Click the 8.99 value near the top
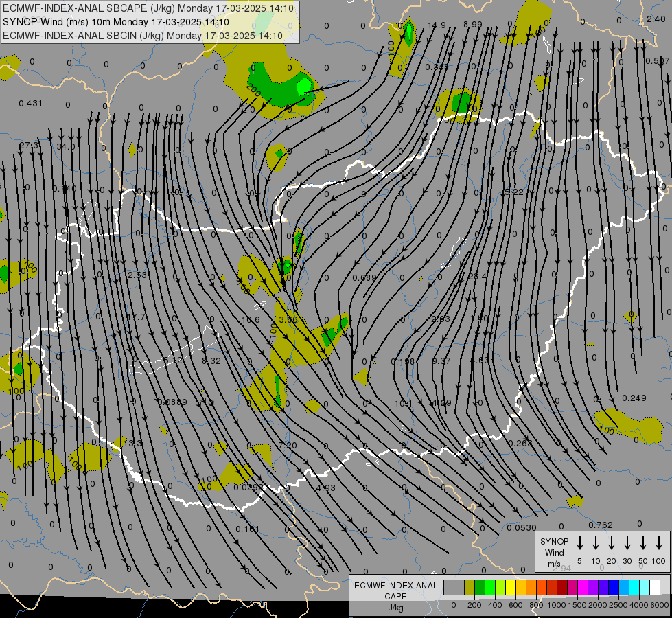This screenshot has height=618, width=672. 473,25
